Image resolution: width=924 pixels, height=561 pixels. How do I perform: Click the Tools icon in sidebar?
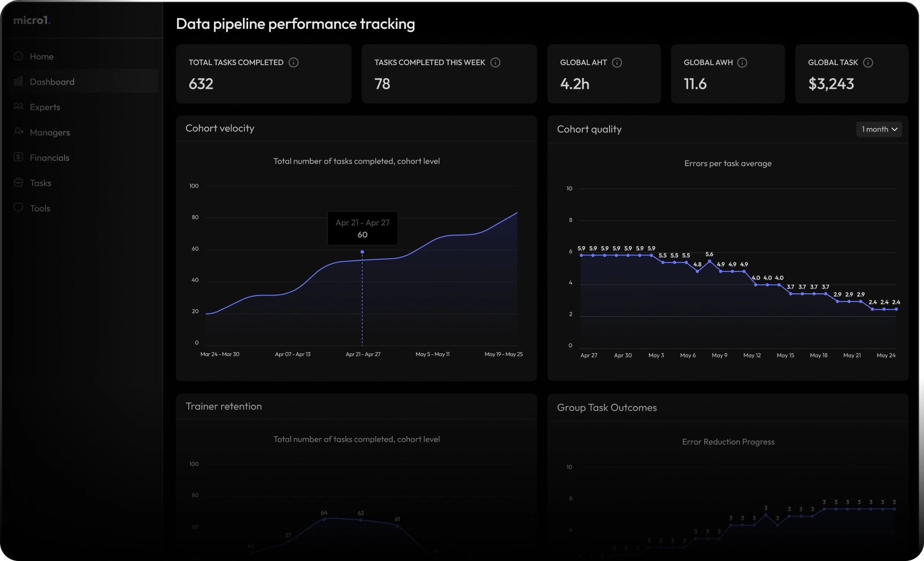click(x=18, y=208)
